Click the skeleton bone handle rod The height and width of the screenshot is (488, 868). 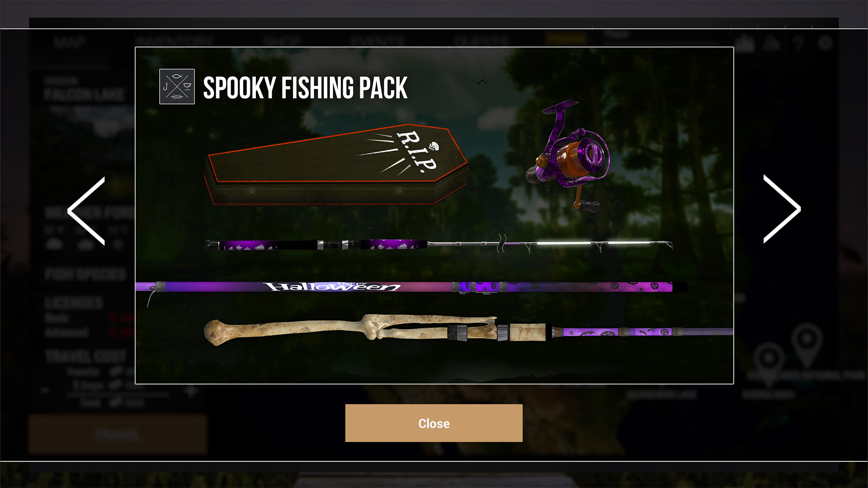(x=468, y=330)
